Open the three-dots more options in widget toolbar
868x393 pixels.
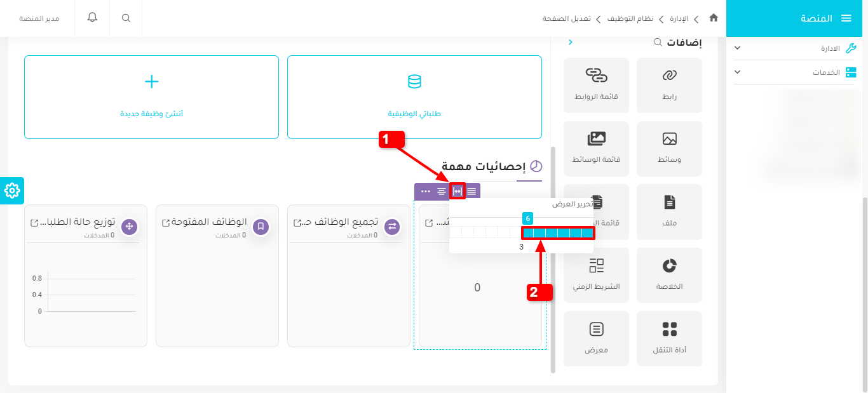tap(425, 191)
